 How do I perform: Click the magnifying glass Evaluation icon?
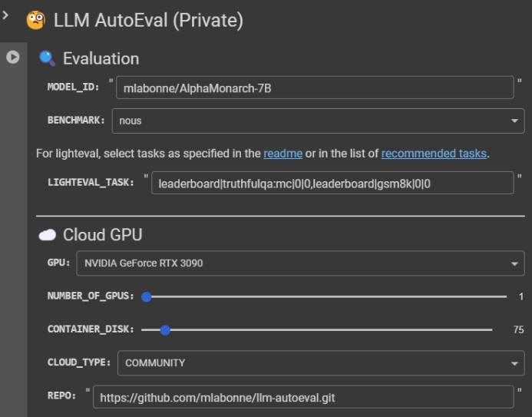tap(47, 58)
